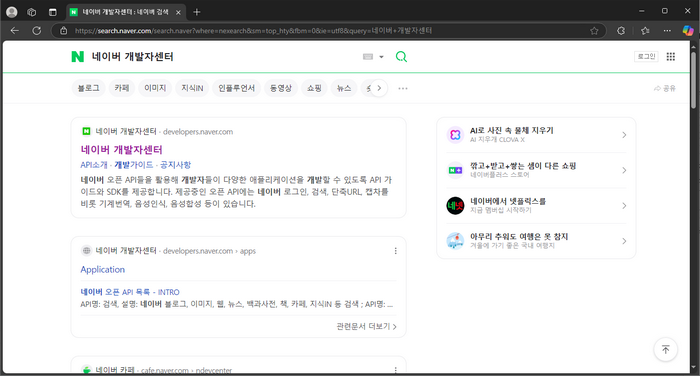Image resolution: width=700 pixels, height=376 pixels.
Task: Click the winter travel thumbnail icon
Action: [x=455, y=241]
